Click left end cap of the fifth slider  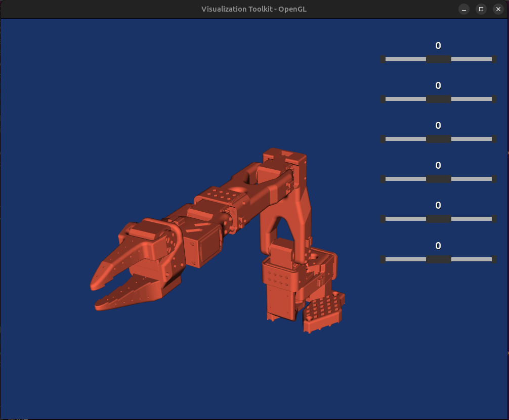click(383, 219)
